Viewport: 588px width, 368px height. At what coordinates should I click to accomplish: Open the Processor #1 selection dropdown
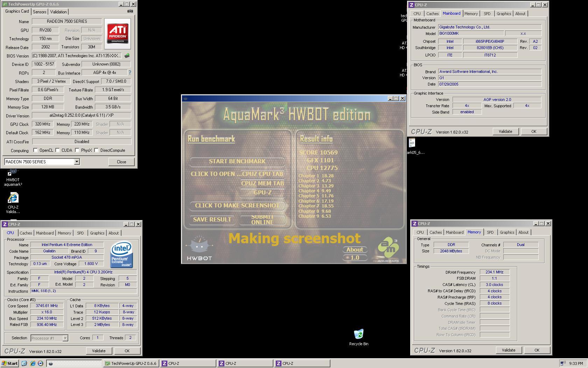(x=65, y=338)
